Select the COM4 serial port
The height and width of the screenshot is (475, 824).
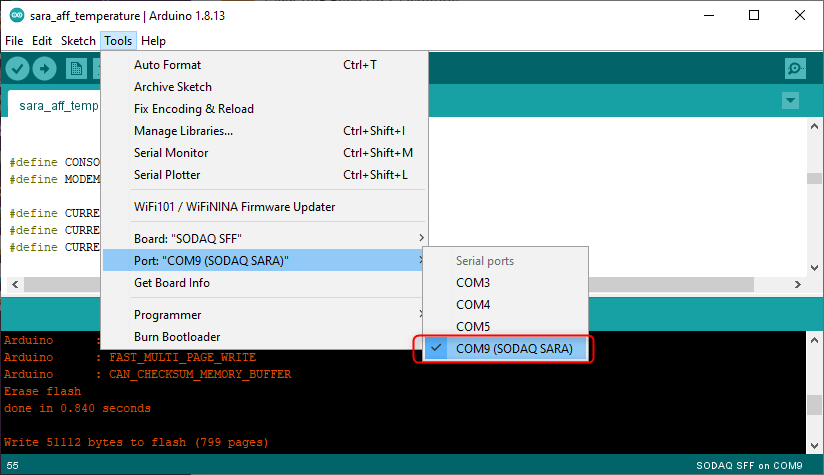506,304
